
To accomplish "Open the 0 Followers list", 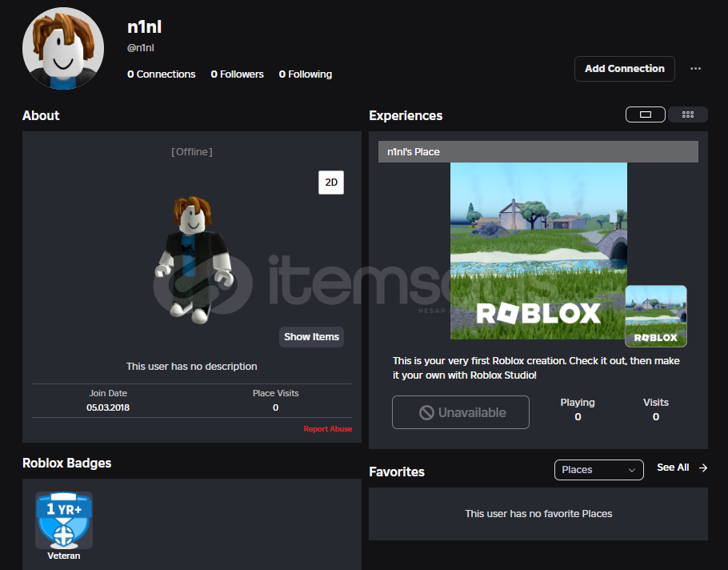I will [237, 74].
